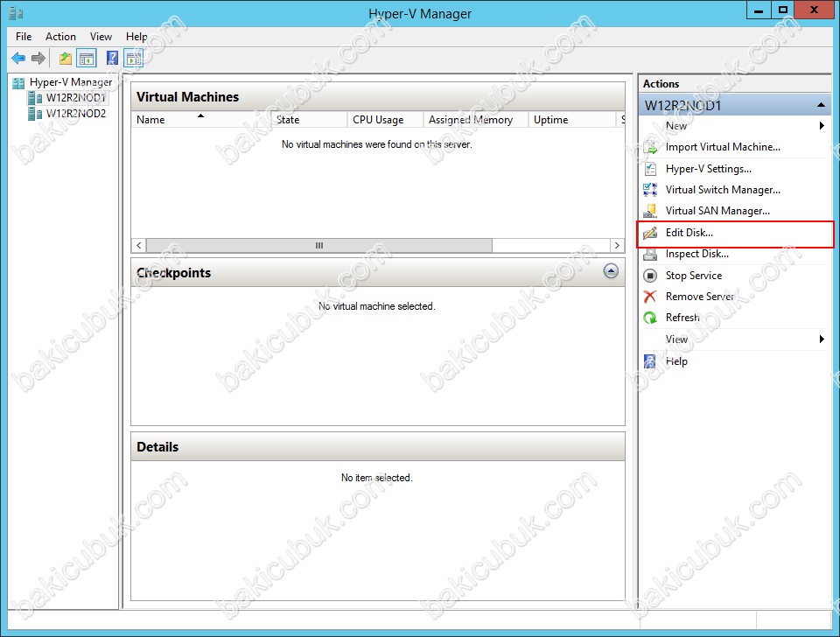The width and height of the screenshot is (840, 637).
Task: Click horizontal scrollbar left arrow
Action: click(139, 245)
